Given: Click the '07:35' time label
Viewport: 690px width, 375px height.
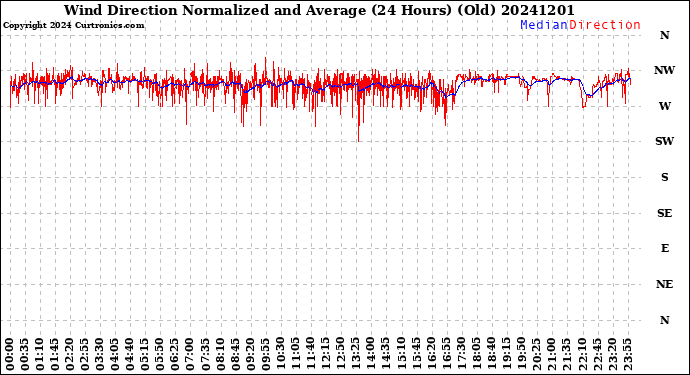Looking at the screenshot, I should 205,354.
